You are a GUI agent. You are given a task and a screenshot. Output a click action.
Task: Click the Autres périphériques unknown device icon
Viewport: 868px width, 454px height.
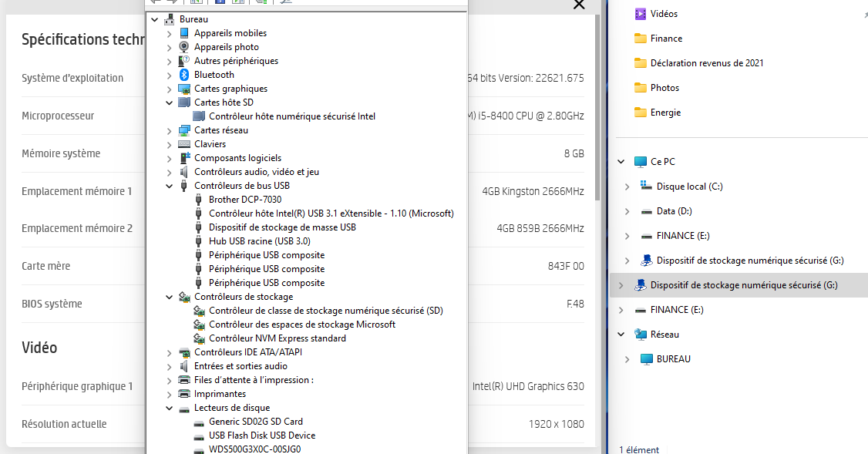pyautogui.click(x=184, y=61)
